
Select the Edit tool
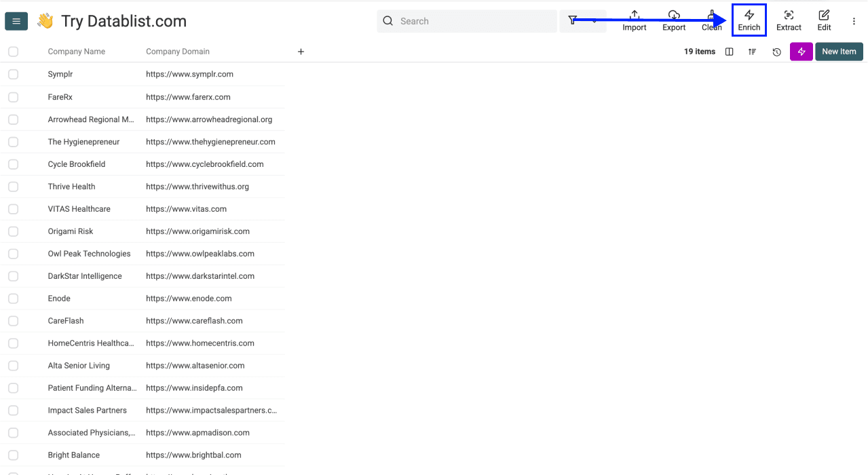click(x=823, y=20)
